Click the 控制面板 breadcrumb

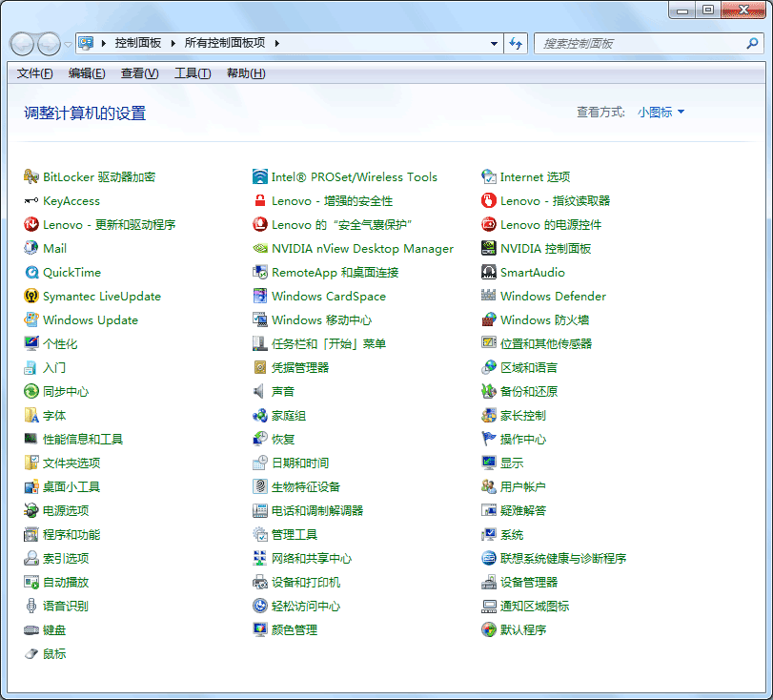click(x=138, y=43)
